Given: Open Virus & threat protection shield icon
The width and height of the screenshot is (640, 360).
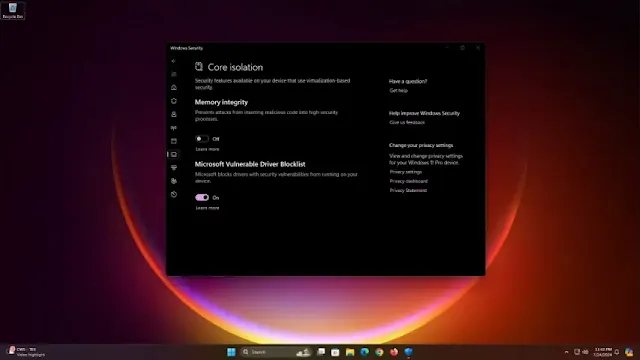Looking at the screenshot, I should (173, 101).
